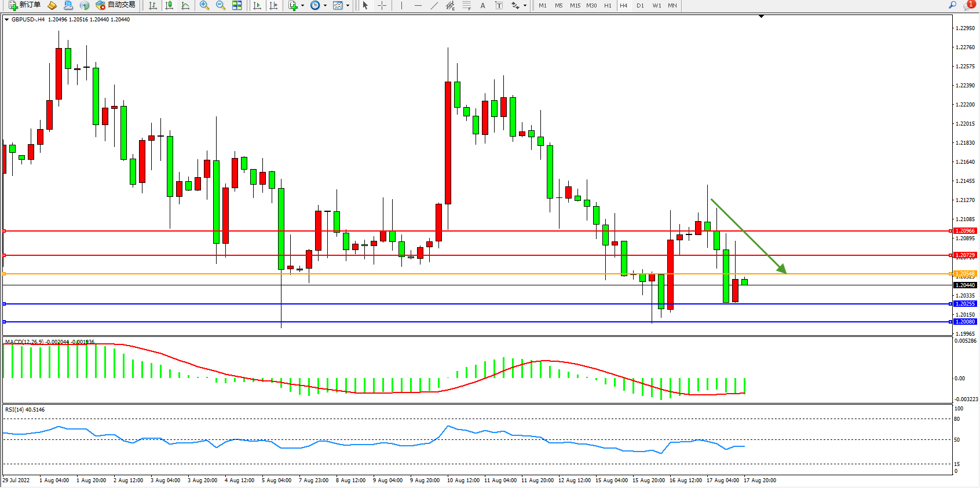980x488 pixels.
Task: Switch to the D1 timeframe
Action: pos(640,5)
